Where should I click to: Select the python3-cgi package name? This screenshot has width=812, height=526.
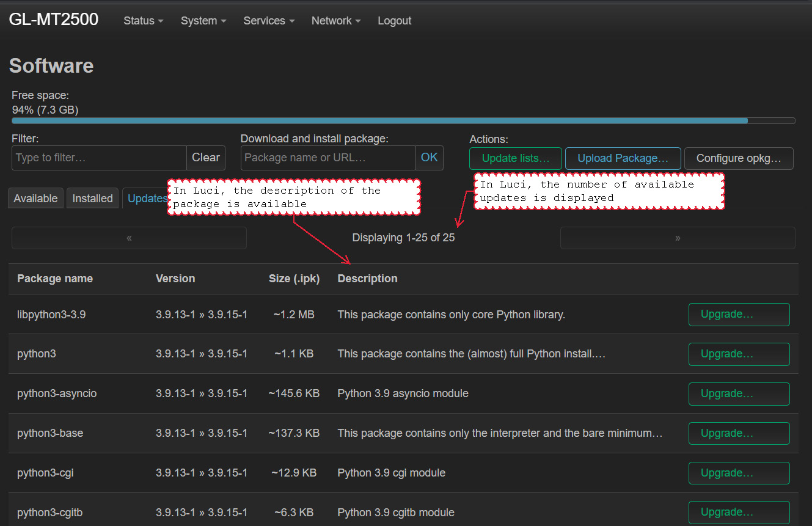pos(45,473)
